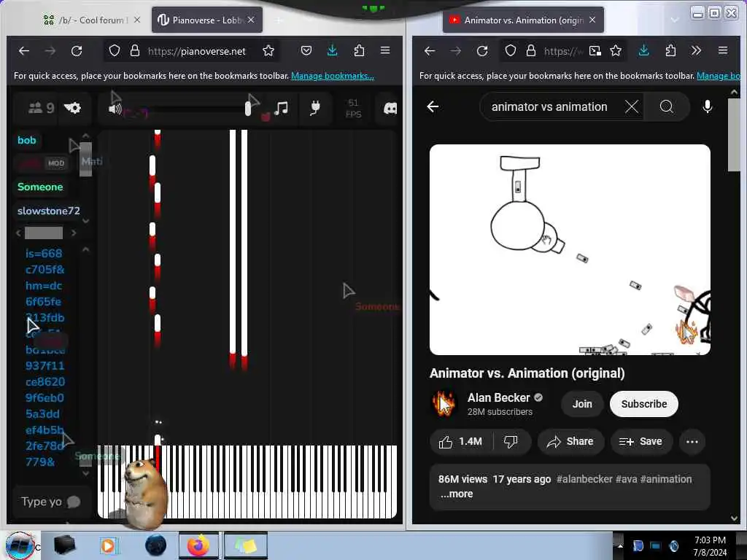Show more tools in YouTube window toolbar
Viewport: 747px width, 560px height.
pyautogui.click(x=696, y=50)
